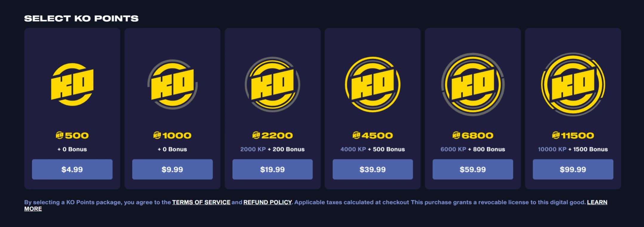Click small KO icon beside 500 amount
Screen dimensions: 644x227
point(59,135)
